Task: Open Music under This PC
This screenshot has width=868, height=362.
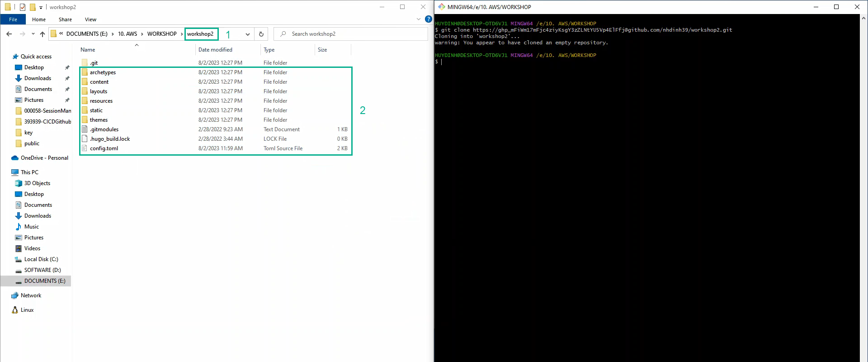Action: pyautogui.click(x=31, y=227)
